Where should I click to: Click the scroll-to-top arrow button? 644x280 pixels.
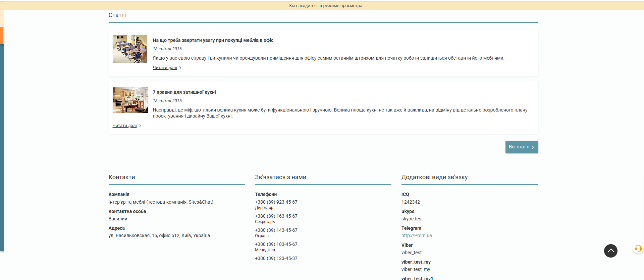pos(610,251)
